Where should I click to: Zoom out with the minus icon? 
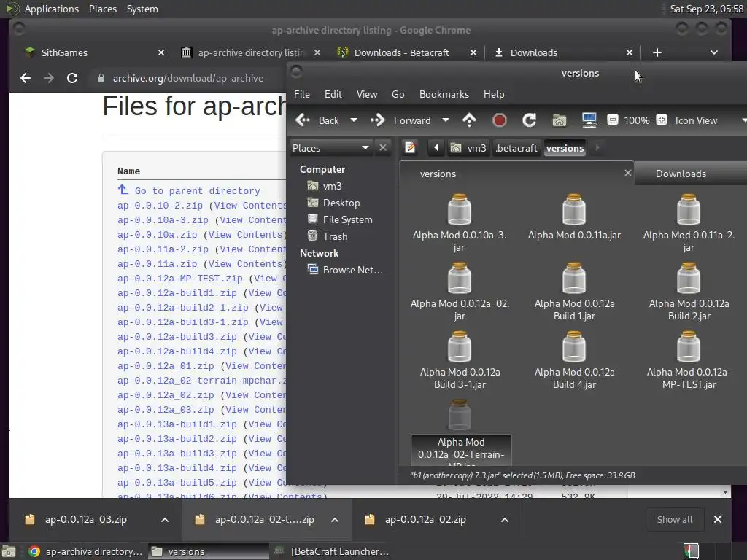613,120
